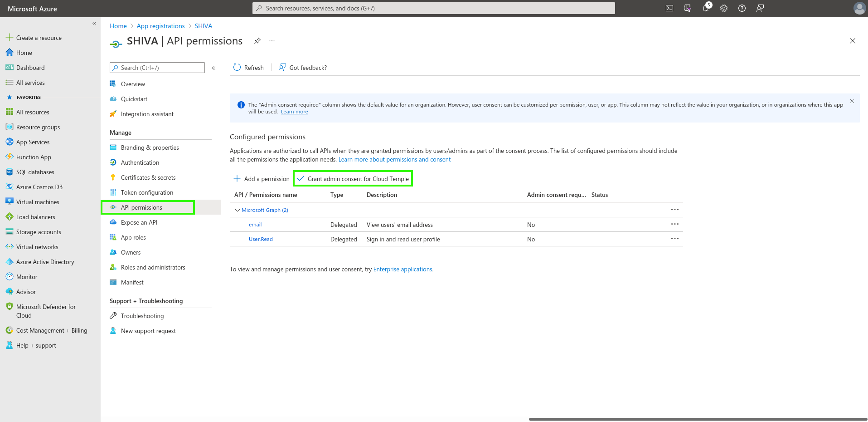Screen dimensions: 868x422
Task: Click the Refresh icon button
Action: click(237, 68)
